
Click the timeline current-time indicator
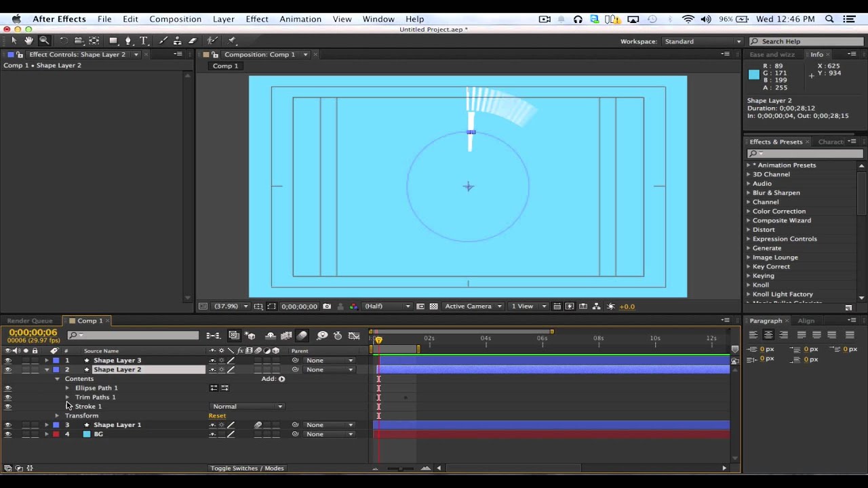tap(378, 340)
